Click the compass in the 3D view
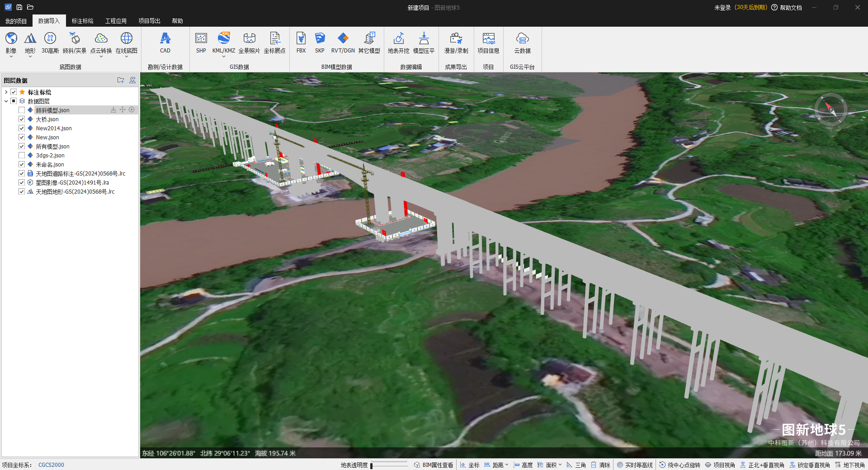868x470 pixels. coord(830,109)
